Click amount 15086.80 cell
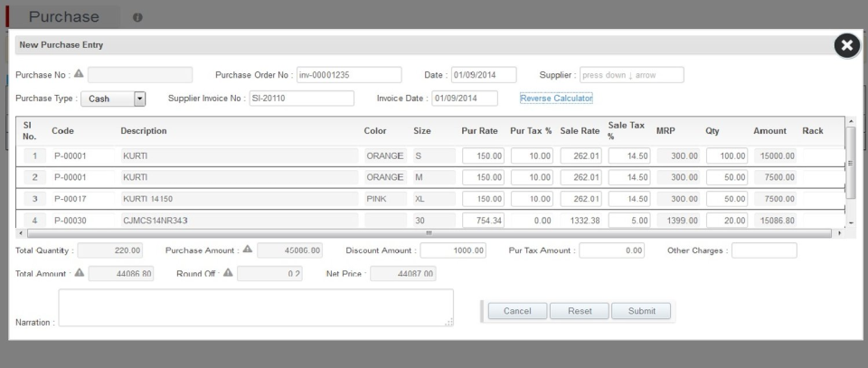The width and height of the screenshot is (868, 368). 776,221
